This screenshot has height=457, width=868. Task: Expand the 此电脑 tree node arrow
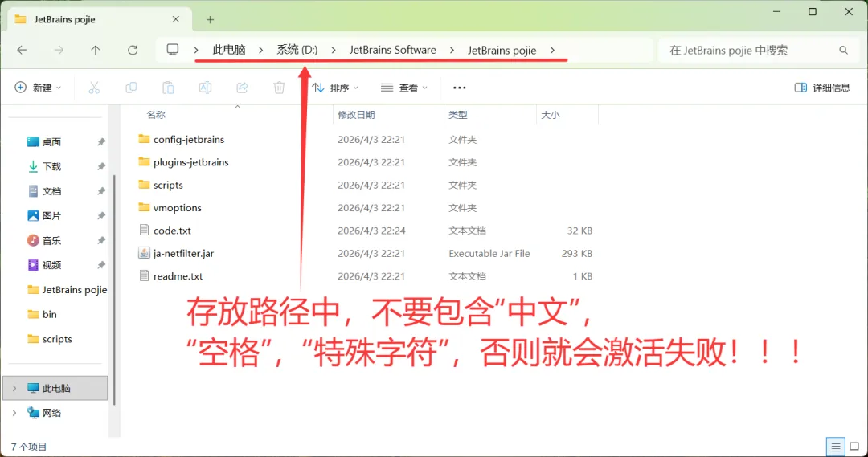pyautogui.click(x=14, y=388)
